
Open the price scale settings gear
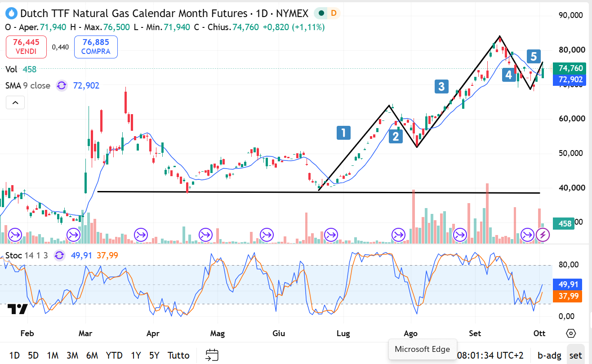(x=570, y=333)
